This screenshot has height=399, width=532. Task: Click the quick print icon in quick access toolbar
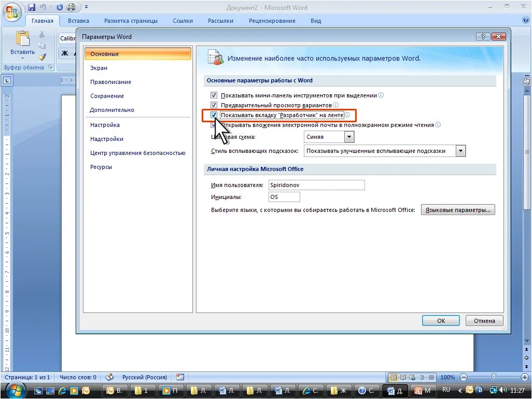(x=71, y=7)
